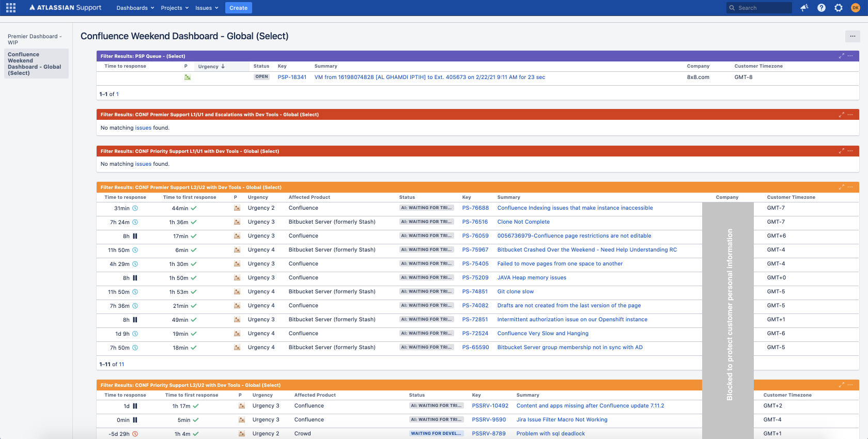Open issue PS-76688
The image size is (868, 439).
(475, 208)
